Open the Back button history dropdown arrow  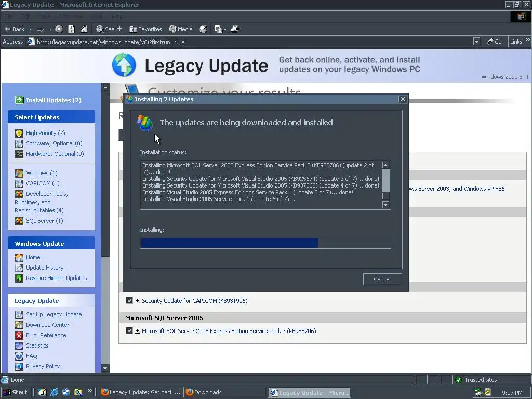(30, 29)
